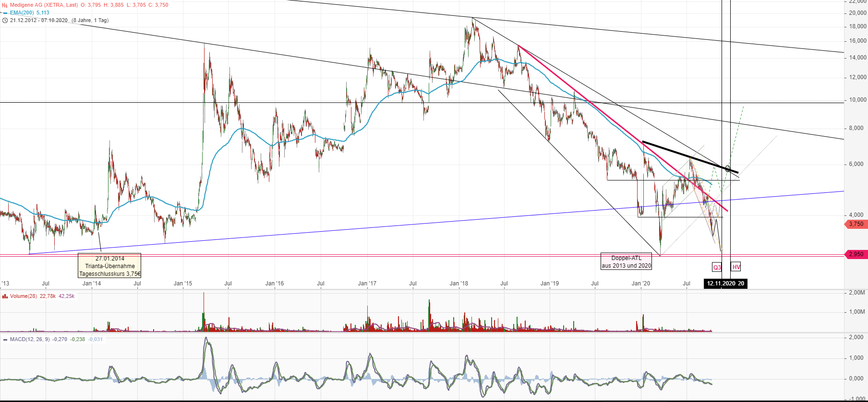
Task: Click the Jan '15 time axis label
Action: [x=183, y=284]
